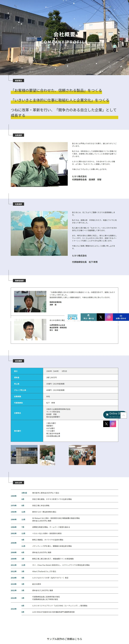Viewport: 129px width, 644px height.
Task: Open the group exercise photo thumbnail
Action: click(x=82, y=455)
